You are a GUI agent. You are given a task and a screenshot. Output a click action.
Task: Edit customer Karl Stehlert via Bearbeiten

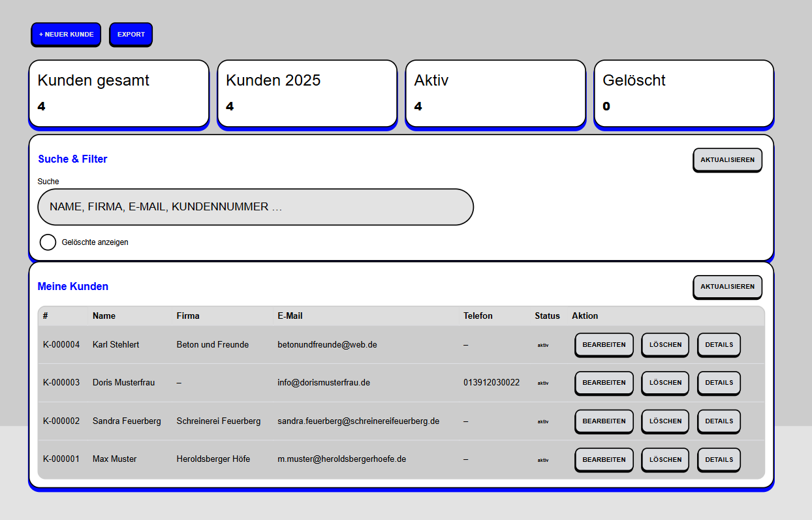(604, 345)
